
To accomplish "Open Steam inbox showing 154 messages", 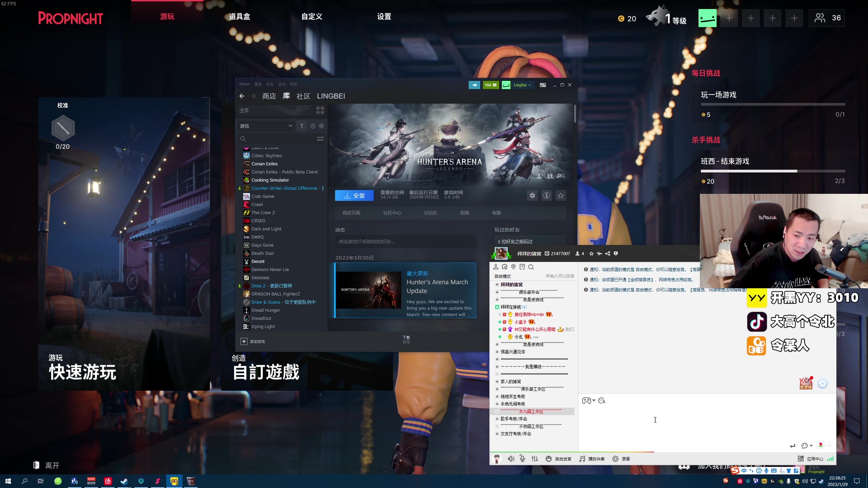I will (491, 85).
